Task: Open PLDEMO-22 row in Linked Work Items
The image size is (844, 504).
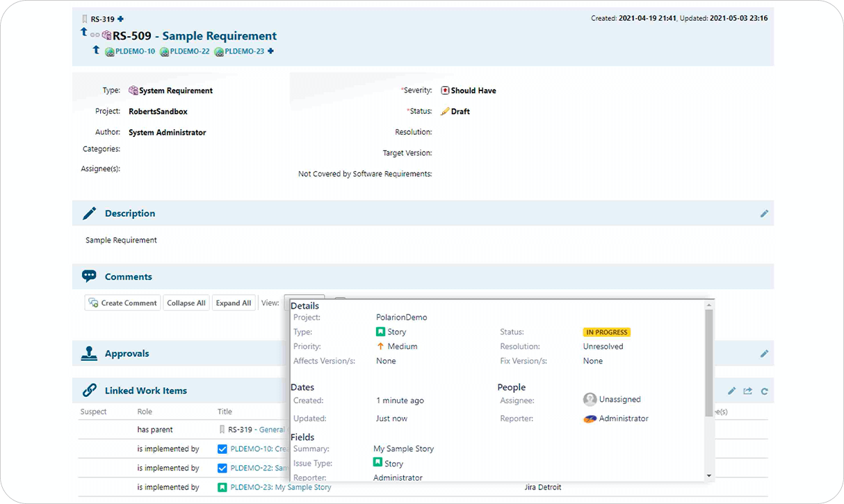Action: (x=258, y=468)
